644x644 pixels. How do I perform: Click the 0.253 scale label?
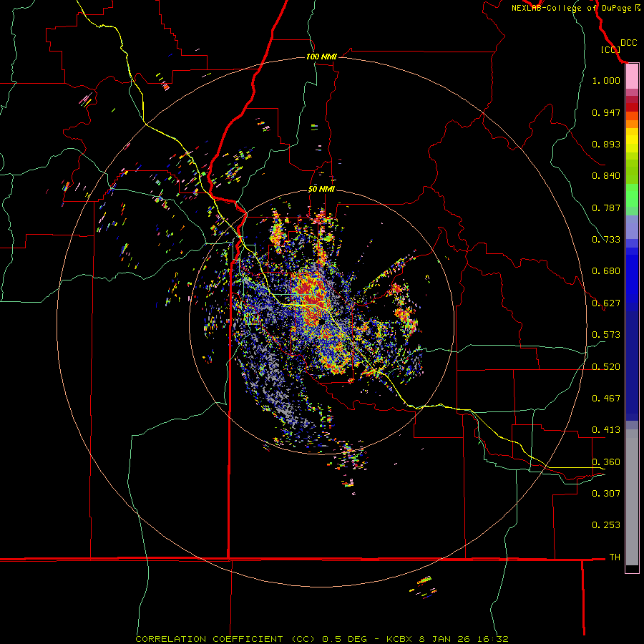click(x=606, y=525)
